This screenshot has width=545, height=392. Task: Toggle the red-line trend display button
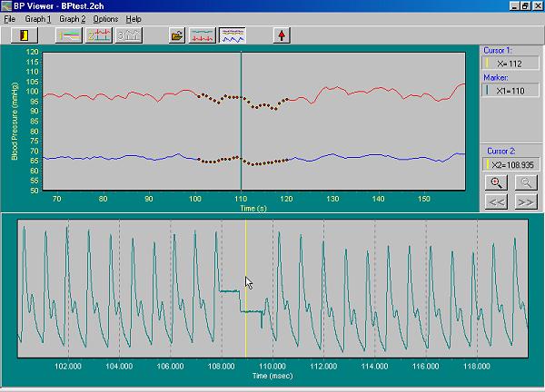pyautogui.click(x=203, y=35)
